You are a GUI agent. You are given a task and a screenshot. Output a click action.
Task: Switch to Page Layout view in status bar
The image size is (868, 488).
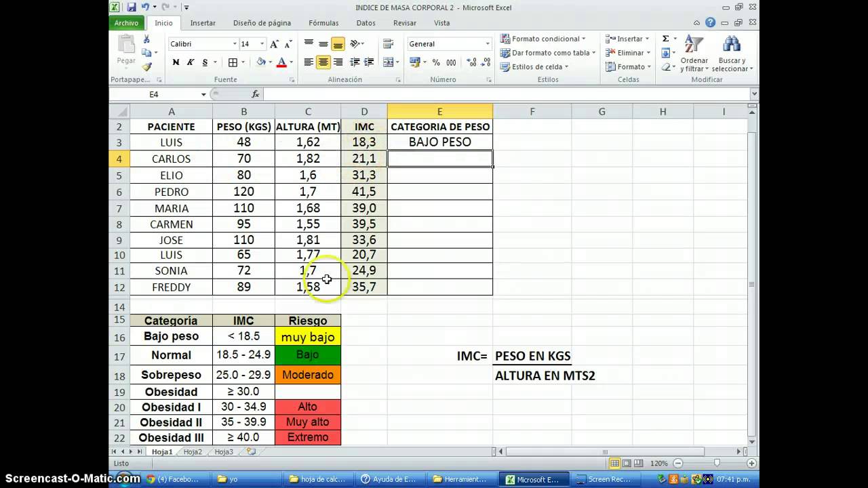[627, 463]
